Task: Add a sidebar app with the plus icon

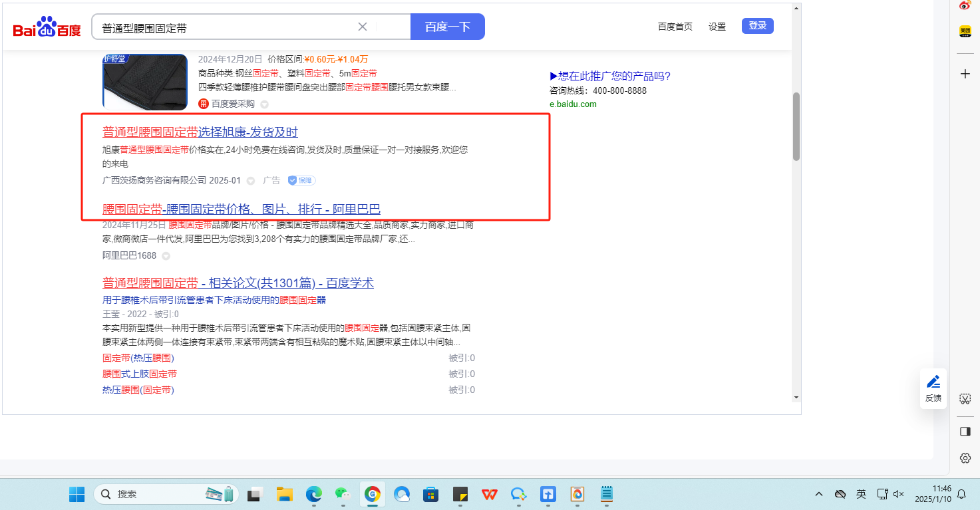Action: (965, 74)
